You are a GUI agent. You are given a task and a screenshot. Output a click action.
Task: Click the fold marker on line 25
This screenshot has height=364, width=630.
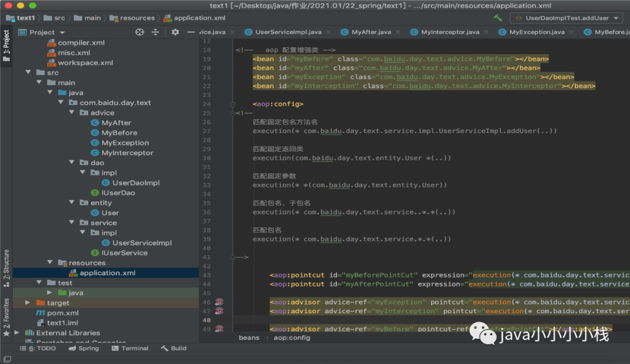pyautogui.click(x=233, y=113)
